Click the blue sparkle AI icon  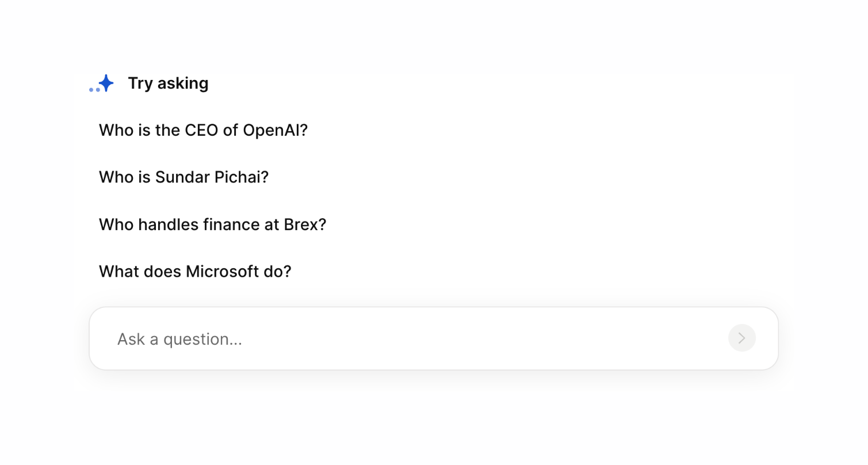(106, 83)
